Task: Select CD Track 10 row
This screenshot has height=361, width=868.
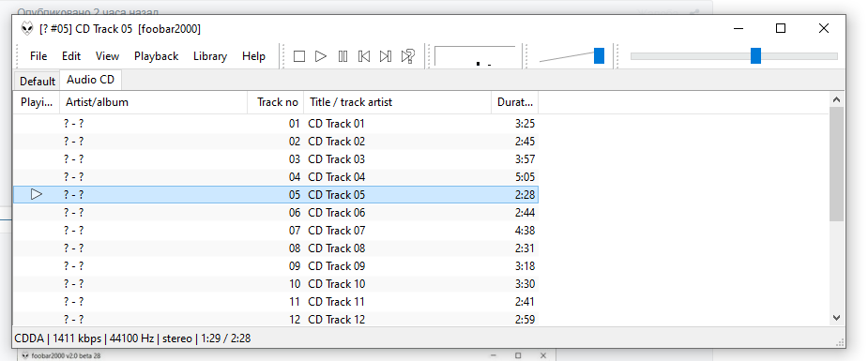Action: coord(276,283)
